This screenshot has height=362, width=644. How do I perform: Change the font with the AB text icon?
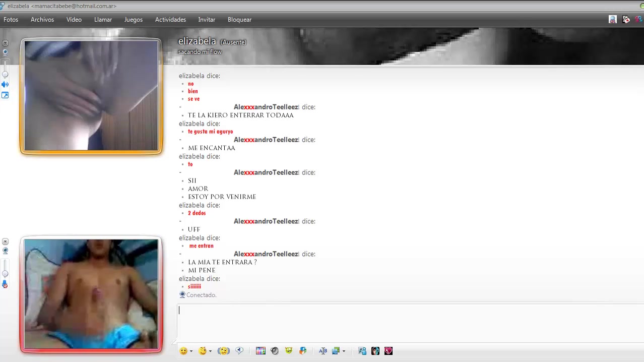coord(323,351)
